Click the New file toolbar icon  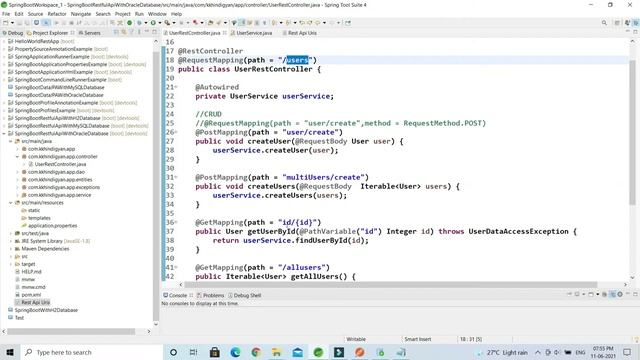(6, 23)
